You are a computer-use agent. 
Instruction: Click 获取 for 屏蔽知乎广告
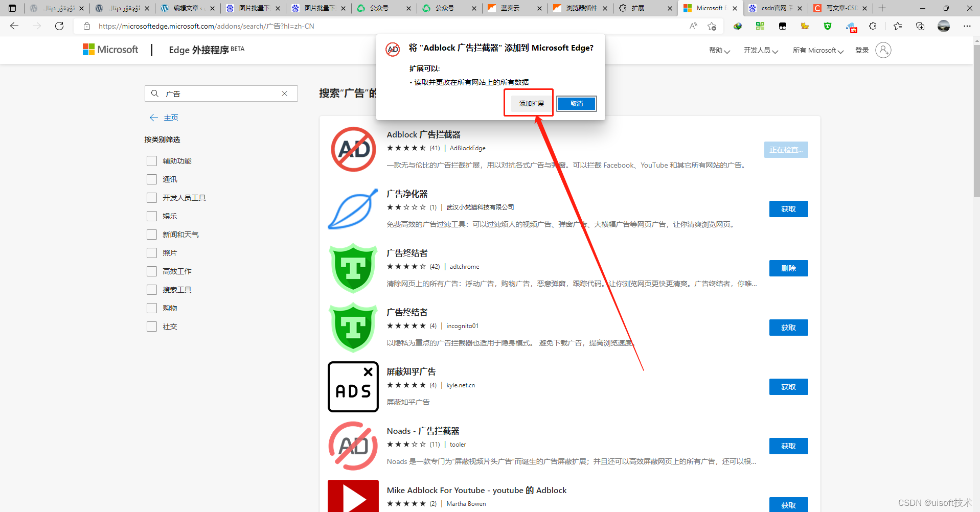tap(788, 387)
